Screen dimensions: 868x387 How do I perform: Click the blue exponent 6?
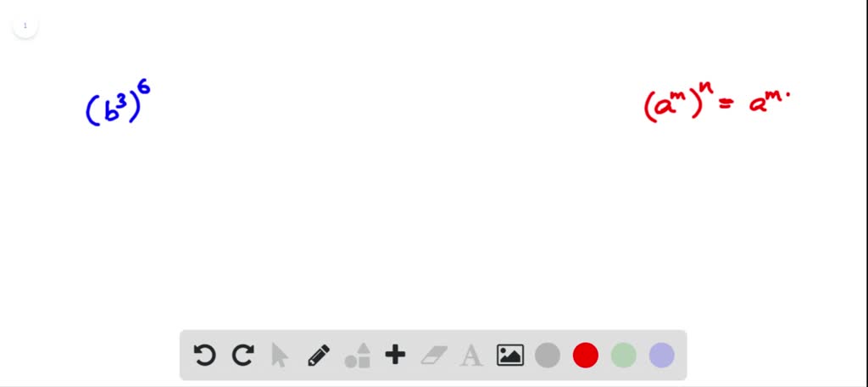(144, 88)
